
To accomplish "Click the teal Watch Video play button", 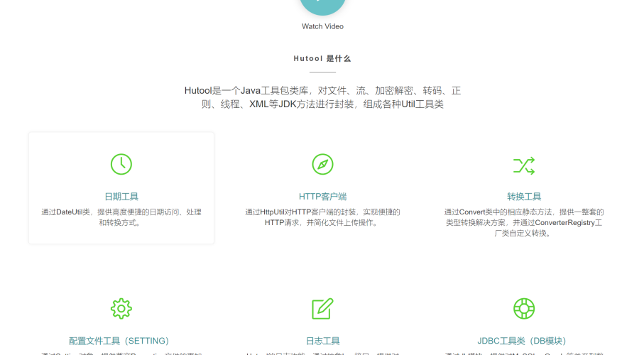I will (322, 5).
